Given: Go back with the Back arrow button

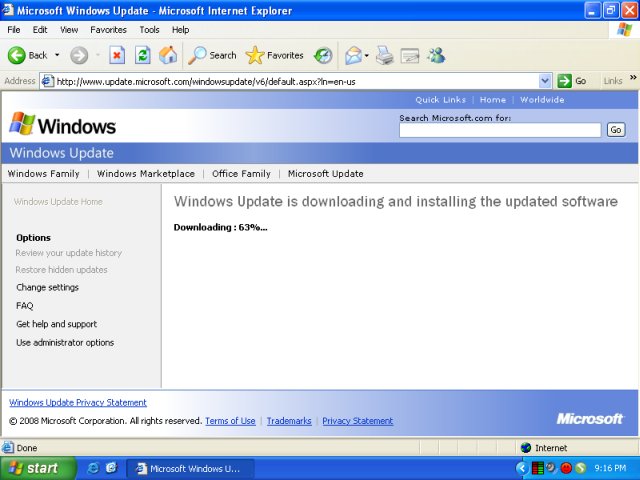Looking at the screenshot, I should click(28, 55).
